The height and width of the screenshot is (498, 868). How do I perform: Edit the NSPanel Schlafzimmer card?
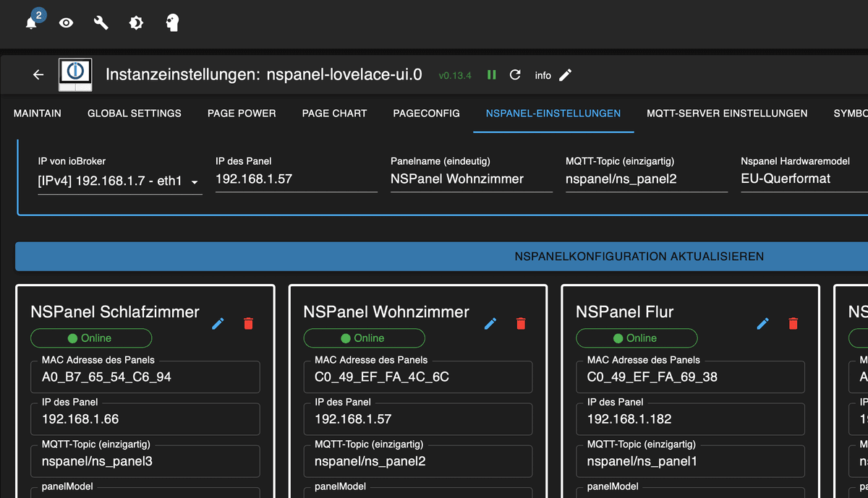218,323
